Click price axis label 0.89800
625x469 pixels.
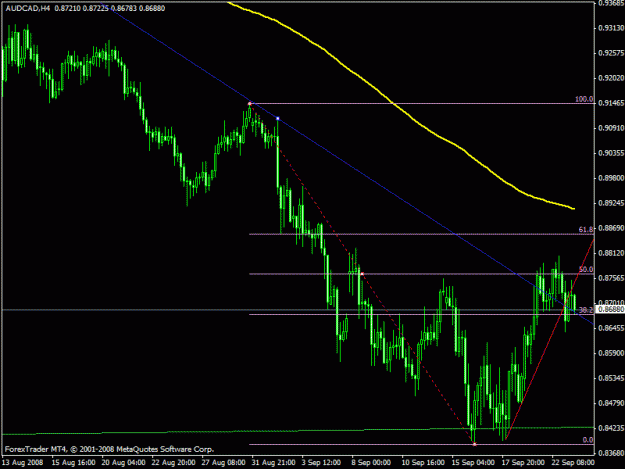(x=611, y=178)
